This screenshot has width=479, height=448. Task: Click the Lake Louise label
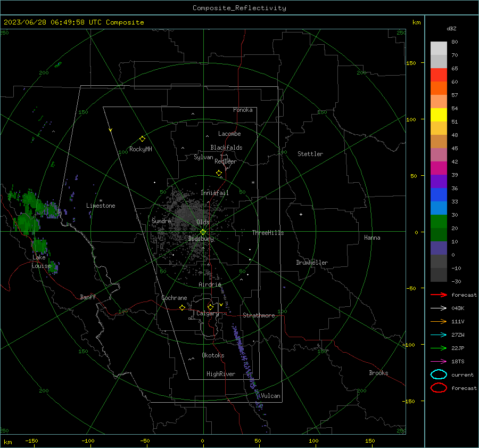coord(41,262)
